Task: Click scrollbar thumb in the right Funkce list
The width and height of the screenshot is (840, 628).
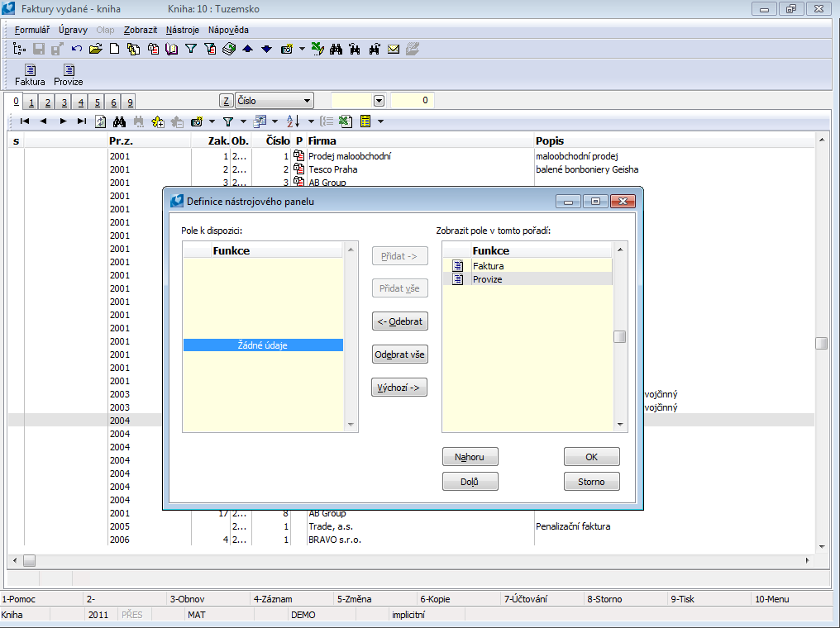Action: click(x=619, y=336)
